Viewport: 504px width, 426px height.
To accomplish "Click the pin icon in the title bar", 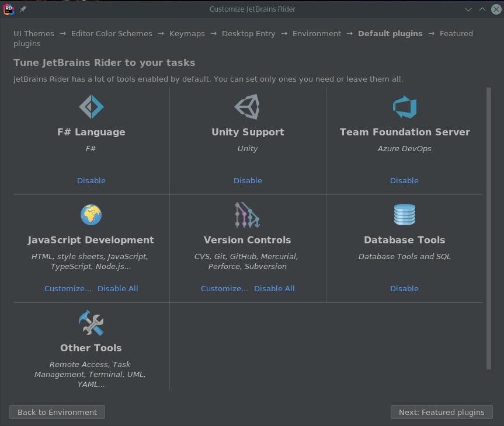I will 23,9.
